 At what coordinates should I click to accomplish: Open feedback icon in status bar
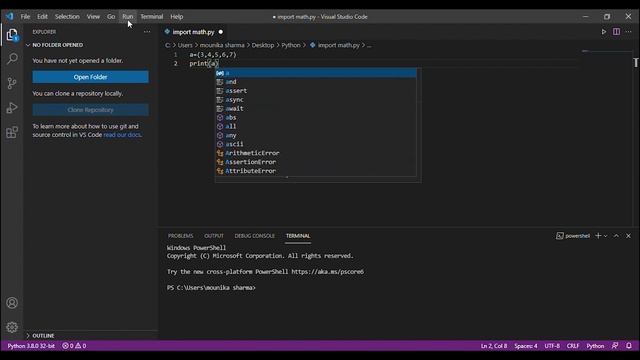615,346
